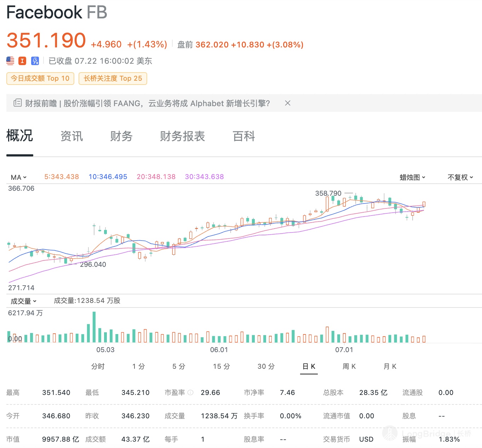Click the 今日成交额 Top 10 tag
482x448 pixels.
[x=40, y=79]
